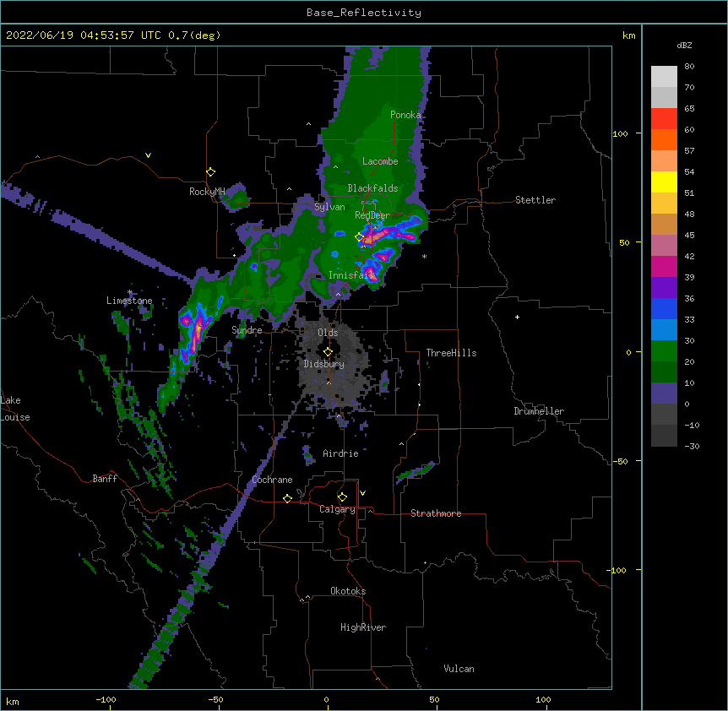
Task: Click the Innisfail label
Action: coord(351,275)
